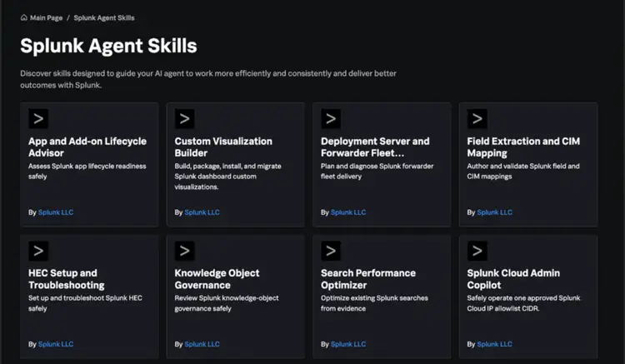Open Field Extraction and CIM Mapping title
Viewport: 625px width, 364px height.
click(x=523, y=147)
